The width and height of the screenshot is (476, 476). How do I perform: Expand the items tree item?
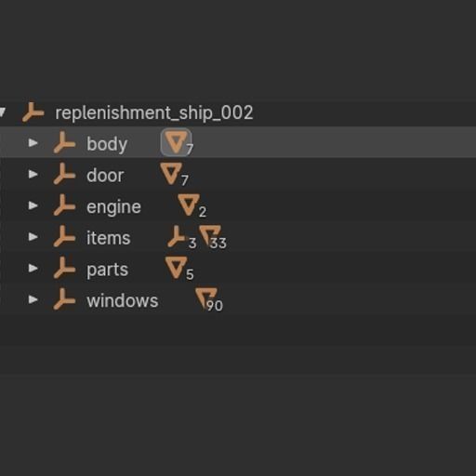pos(33,237)
